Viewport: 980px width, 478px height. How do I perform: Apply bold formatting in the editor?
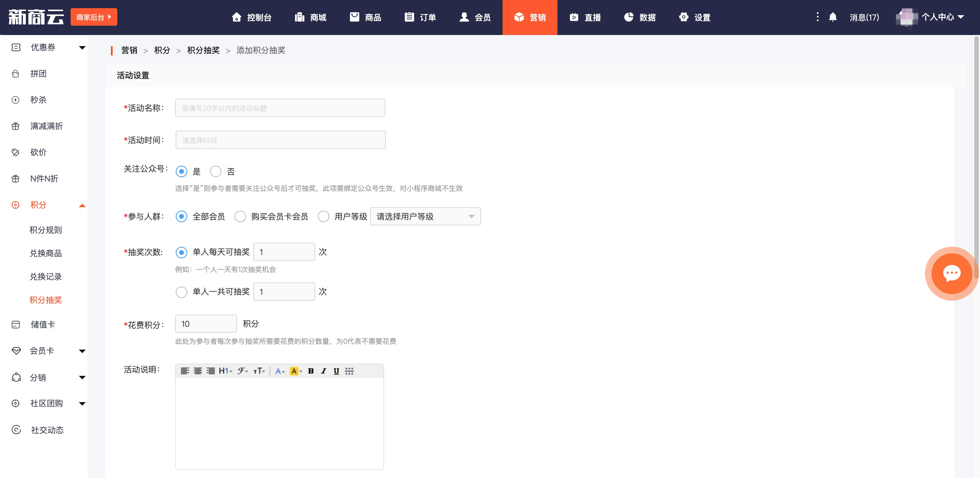pos(311,371)
